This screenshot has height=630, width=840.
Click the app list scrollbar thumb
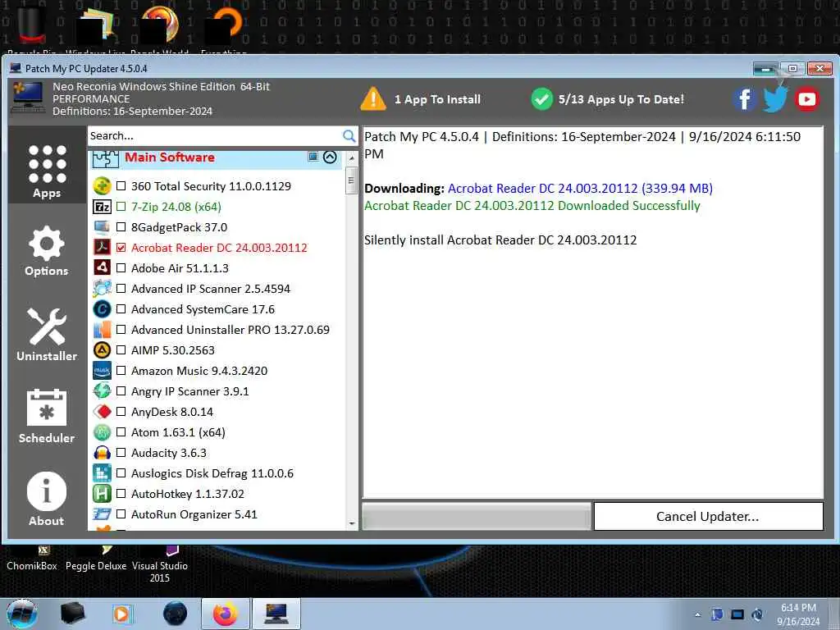tap(351, 180)
